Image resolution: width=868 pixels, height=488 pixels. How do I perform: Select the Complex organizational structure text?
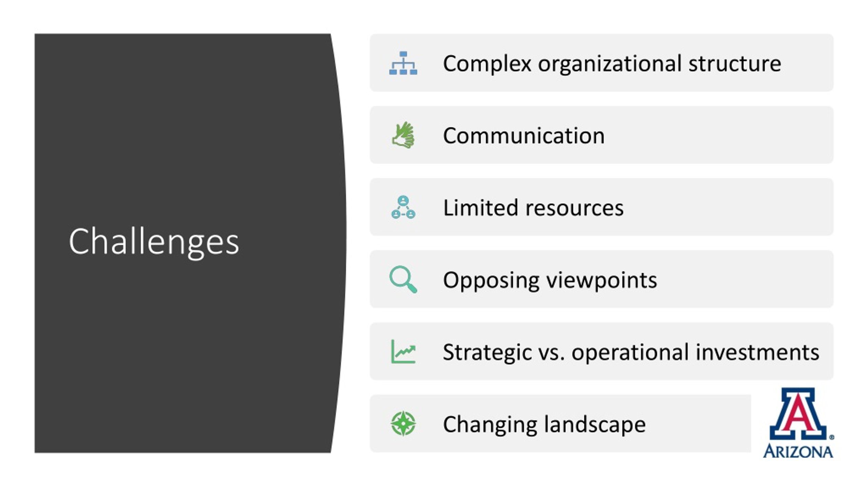(612, 64)
